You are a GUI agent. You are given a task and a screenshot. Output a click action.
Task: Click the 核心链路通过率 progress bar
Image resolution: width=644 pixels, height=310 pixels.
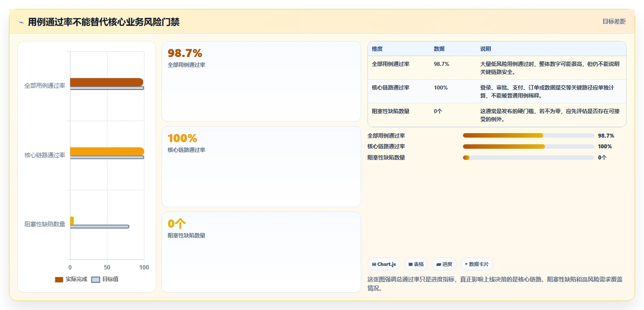(528, 147)
